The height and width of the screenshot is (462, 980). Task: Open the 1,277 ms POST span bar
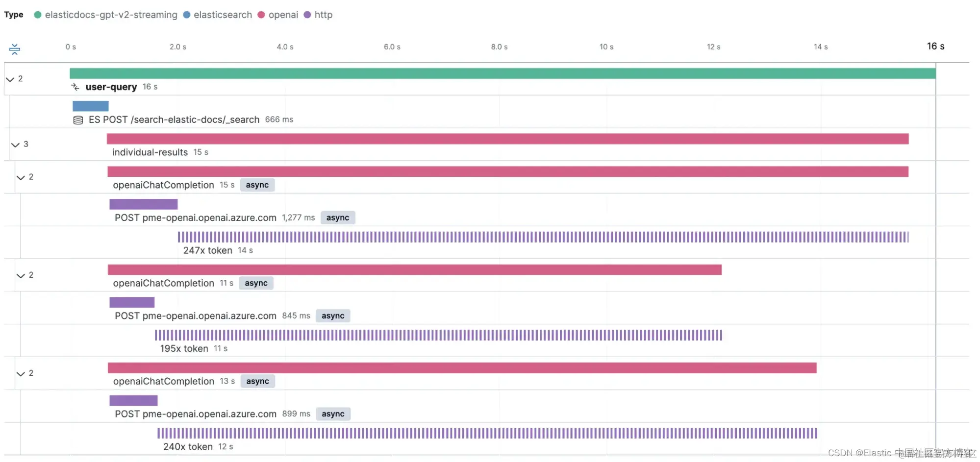(144, 204)
